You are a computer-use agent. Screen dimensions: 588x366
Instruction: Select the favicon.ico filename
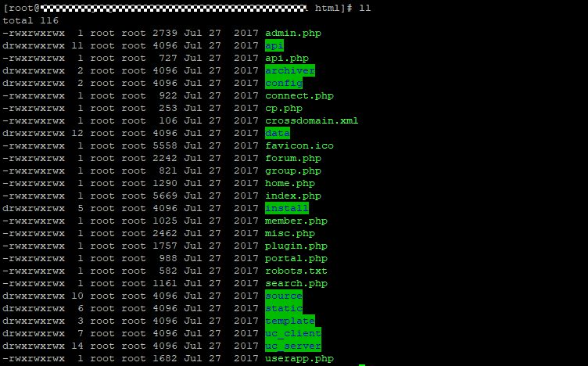299,145
